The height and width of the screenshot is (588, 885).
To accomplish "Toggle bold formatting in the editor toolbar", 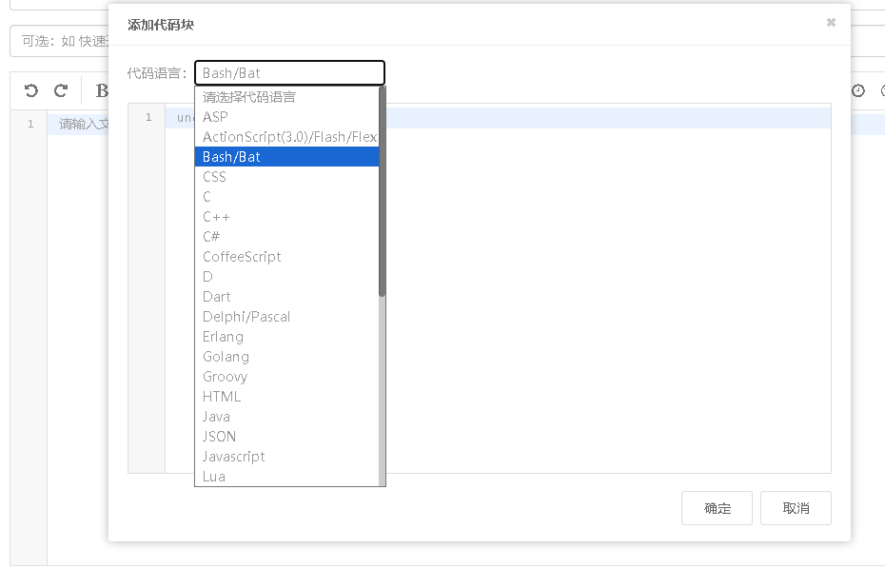I will point(101,91).
